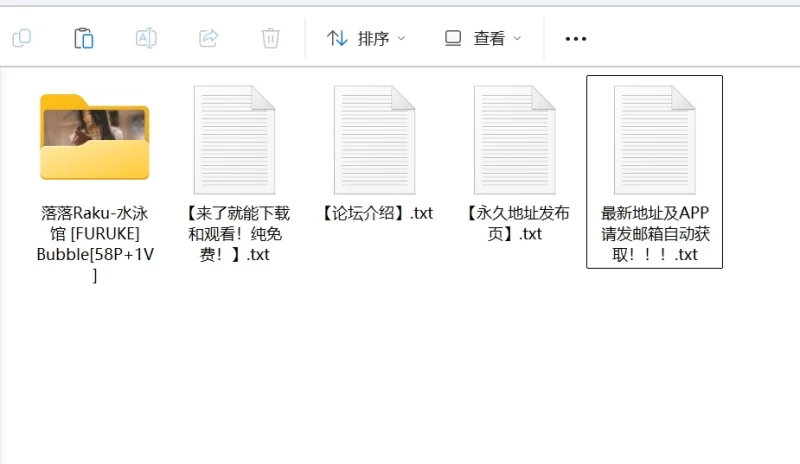800x464 pixels.
Task: Open the three-dot more options menu
Action: point(576,39)
